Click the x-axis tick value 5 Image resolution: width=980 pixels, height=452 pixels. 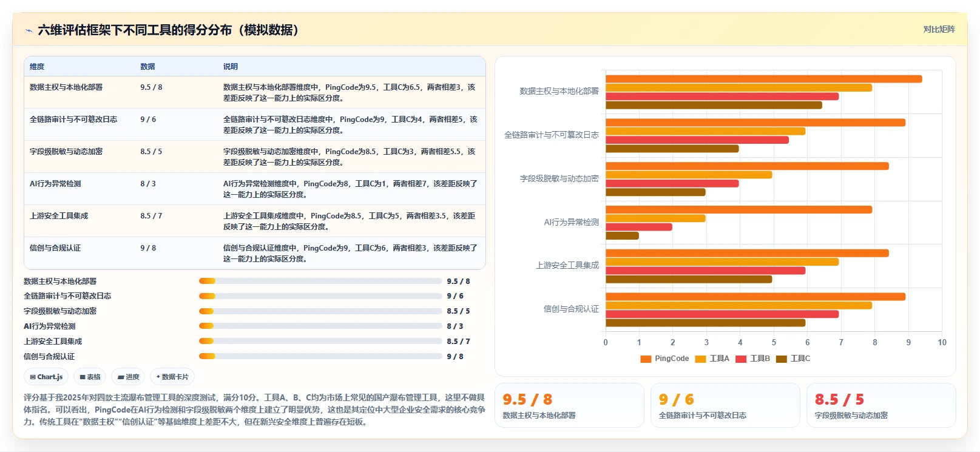tap(774, 342)
